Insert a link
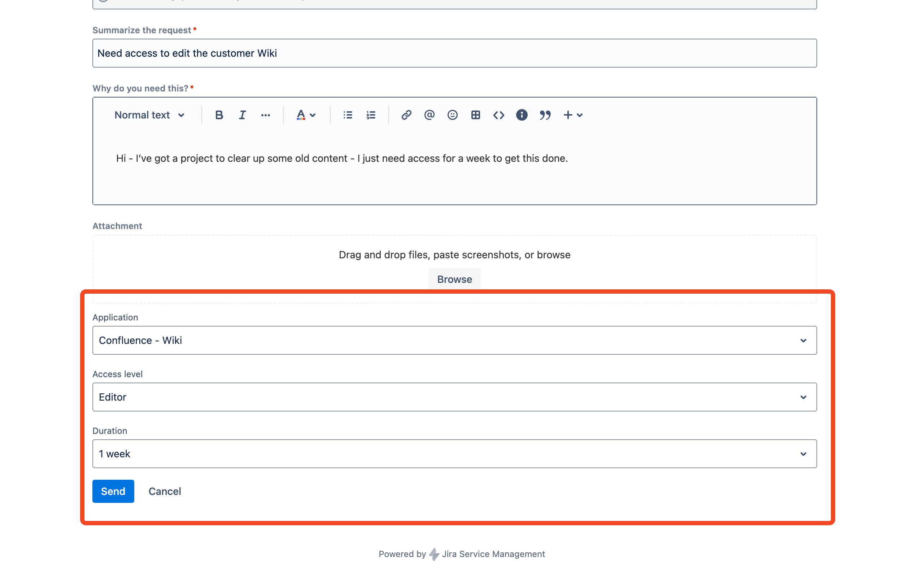 click(x=406, y=115)
